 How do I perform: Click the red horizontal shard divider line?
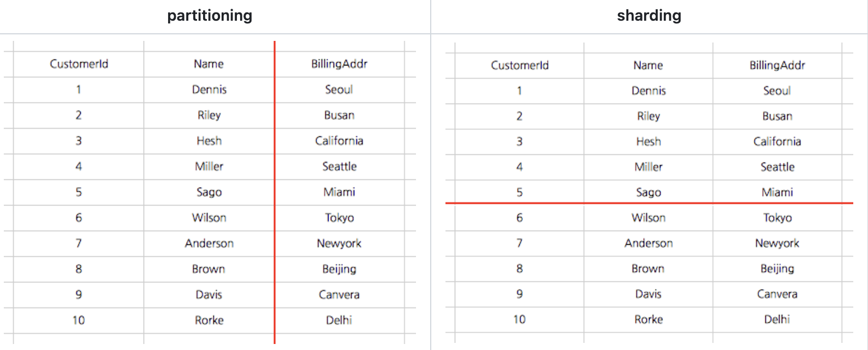tap(649, 203)
